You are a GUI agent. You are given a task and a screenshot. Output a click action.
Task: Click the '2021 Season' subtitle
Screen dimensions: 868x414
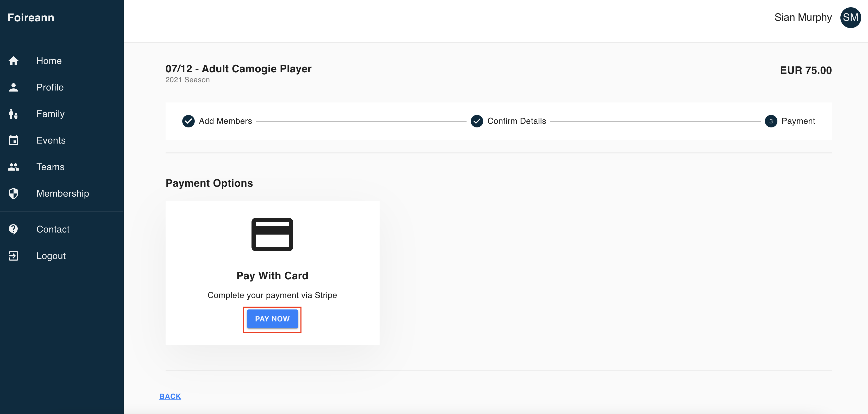(187, 80)
